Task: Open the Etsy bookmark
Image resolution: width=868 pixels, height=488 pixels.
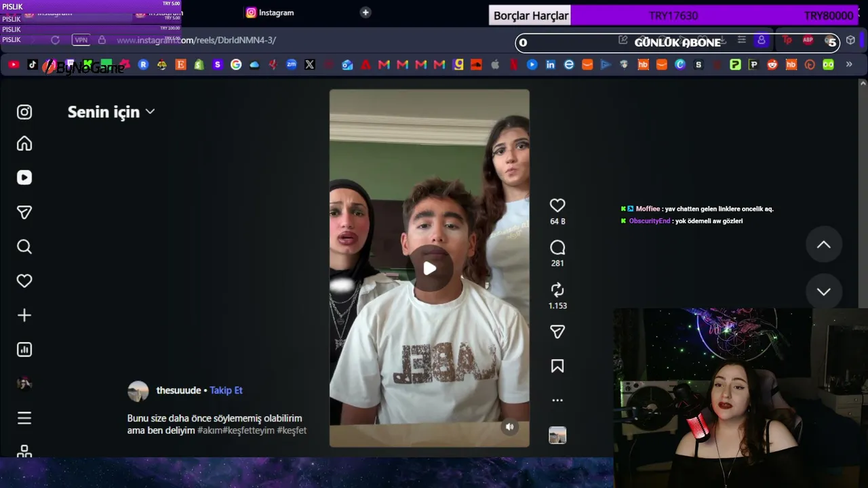Action: pyautogui.click(x=180, y=64)
